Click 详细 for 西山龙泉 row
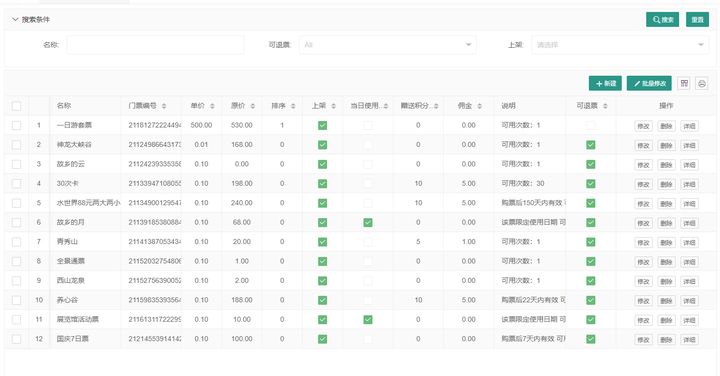The image size is (720, 376). (x=689, y=281)
